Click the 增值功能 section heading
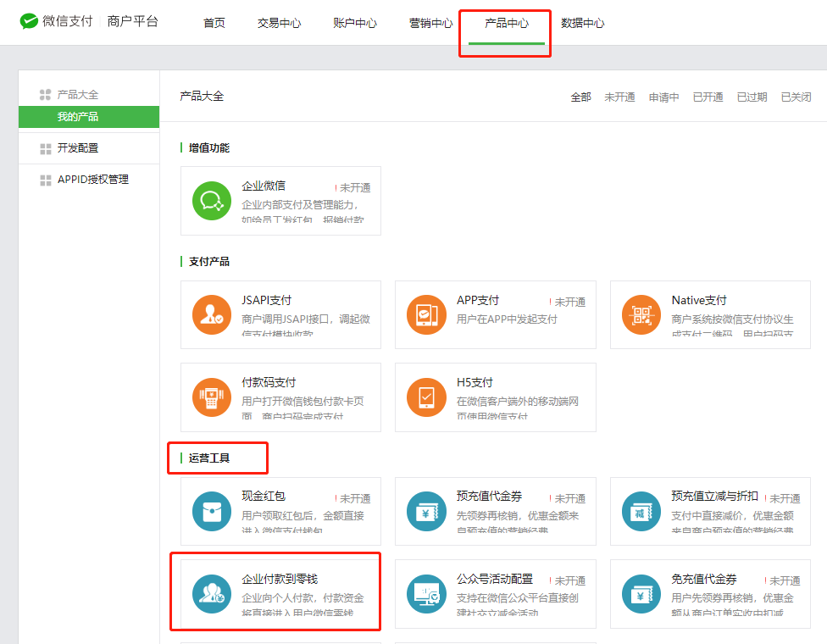 point(208,147)
